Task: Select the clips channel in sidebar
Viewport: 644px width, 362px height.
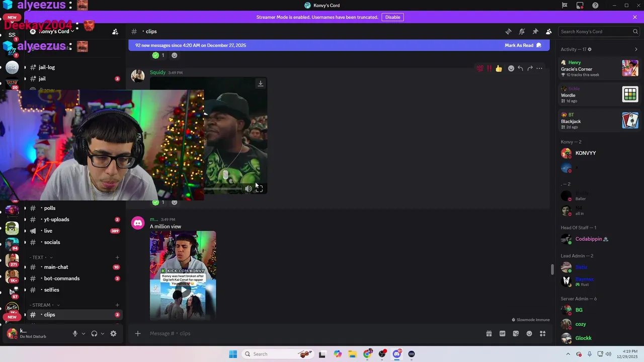Action: coord(74,315)
